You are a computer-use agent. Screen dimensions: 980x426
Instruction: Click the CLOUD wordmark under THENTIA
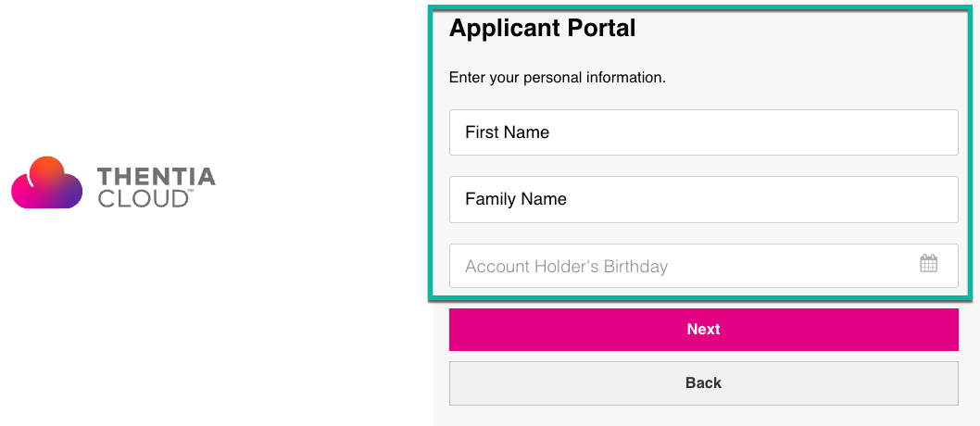point(143,198)
